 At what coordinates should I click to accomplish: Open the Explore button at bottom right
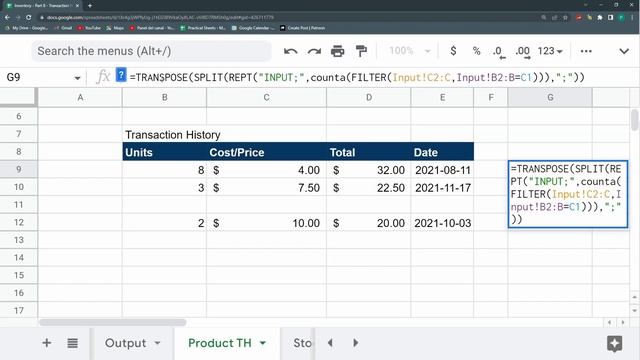[614, 343]
